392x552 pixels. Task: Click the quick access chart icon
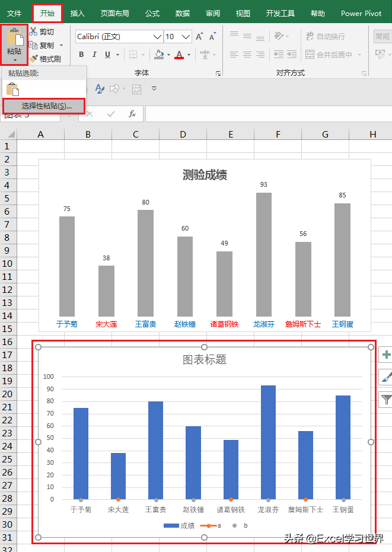pos(136,90)
